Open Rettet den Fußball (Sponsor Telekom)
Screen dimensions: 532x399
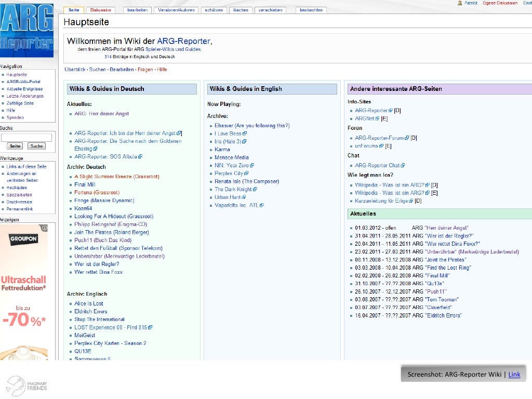pos(118,248)
